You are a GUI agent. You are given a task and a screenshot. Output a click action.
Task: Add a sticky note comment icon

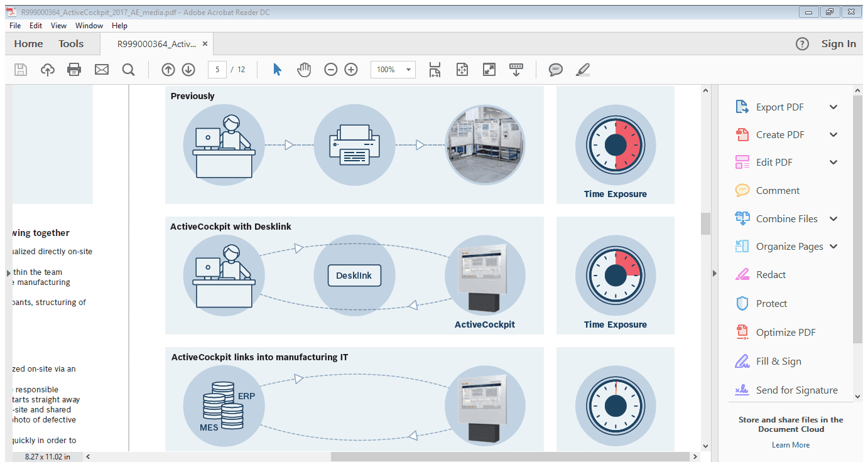coord(556,70)
